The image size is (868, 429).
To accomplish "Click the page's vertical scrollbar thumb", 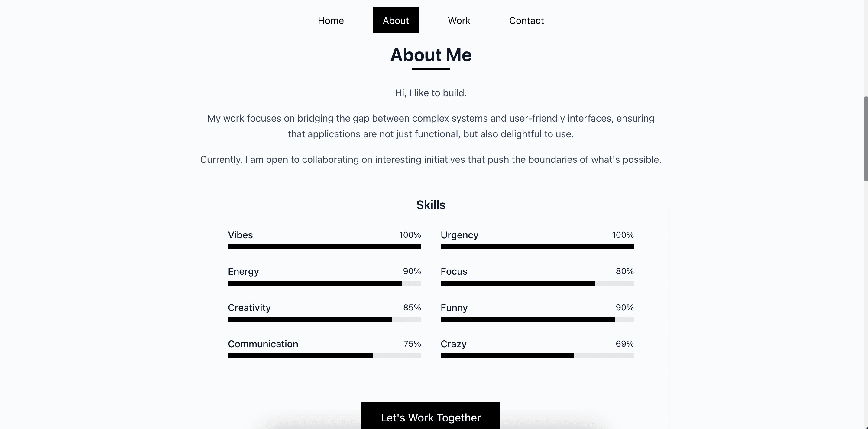I will [865, 138].
